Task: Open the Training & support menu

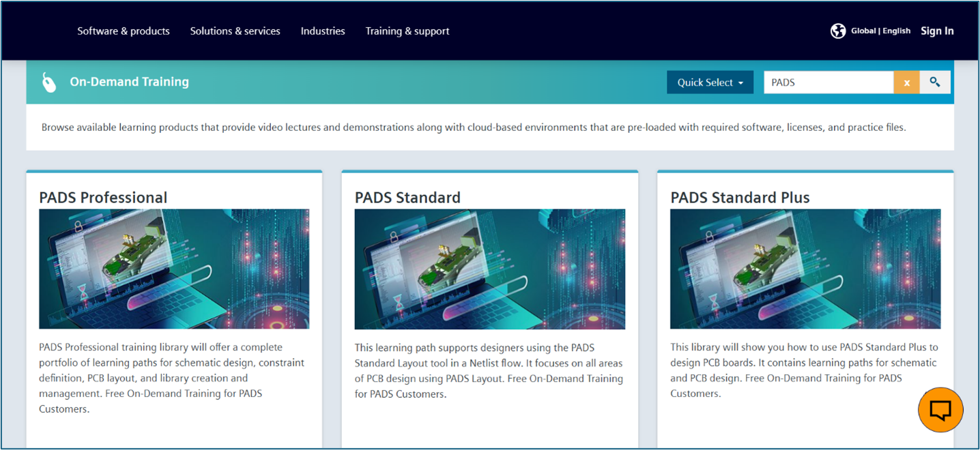Action: [407, 31]
